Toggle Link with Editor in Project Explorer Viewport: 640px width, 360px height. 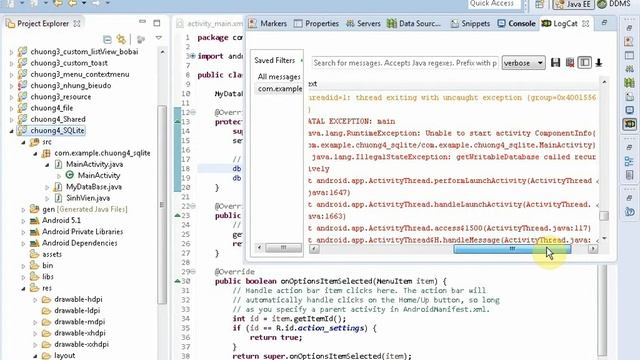121,39
